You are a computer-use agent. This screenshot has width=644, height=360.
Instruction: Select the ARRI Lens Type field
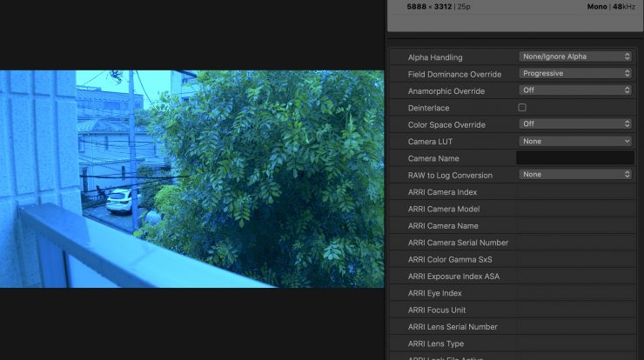click(575, 344)
